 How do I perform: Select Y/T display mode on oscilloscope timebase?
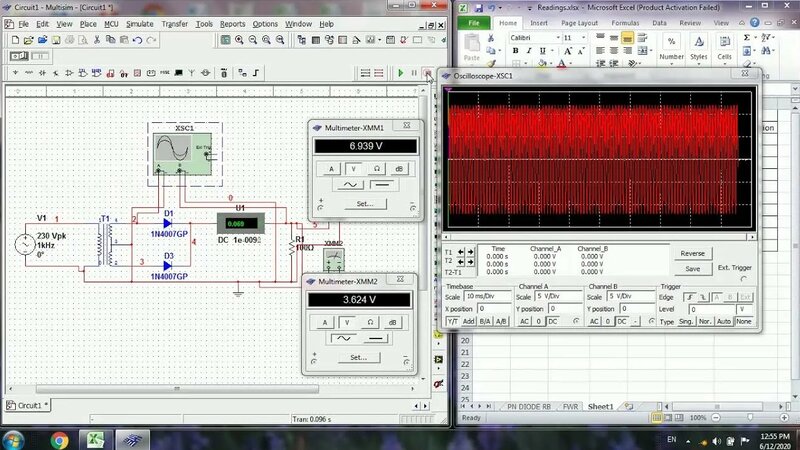tap(452, 321)
